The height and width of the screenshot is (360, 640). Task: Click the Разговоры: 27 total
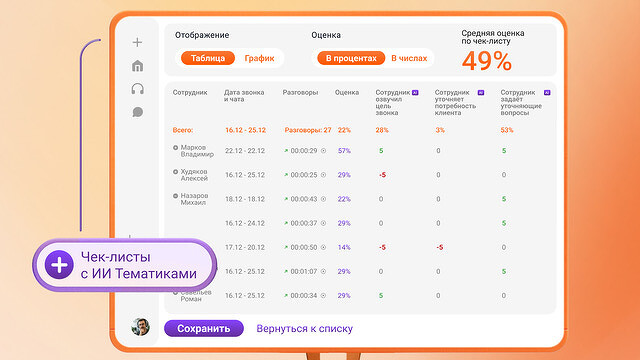click(308, 130)
